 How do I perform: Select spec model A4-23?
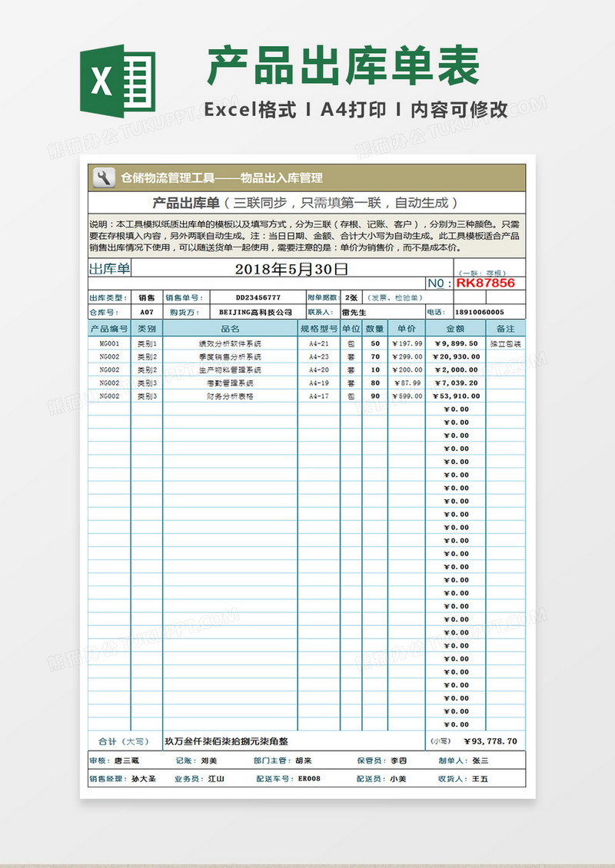pos(318,356)
